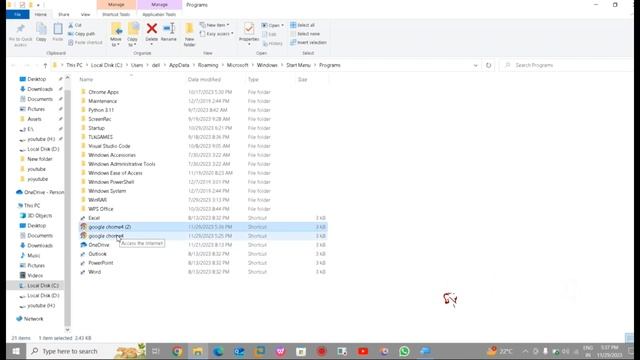The height and width of the screenshot is (360, 640).
Task: Click the taskbar search box
Action: (x=86, y=351)
